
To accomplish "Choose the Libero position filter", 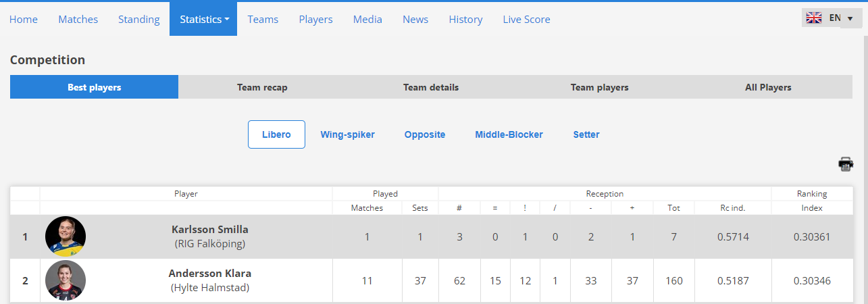I will click(276, 134).
